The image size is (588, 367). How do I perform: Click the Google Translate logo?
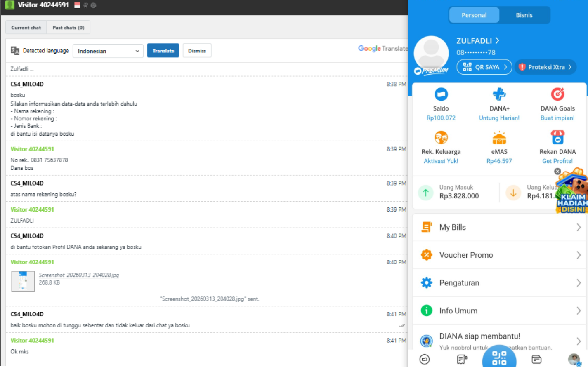point(383,49)
